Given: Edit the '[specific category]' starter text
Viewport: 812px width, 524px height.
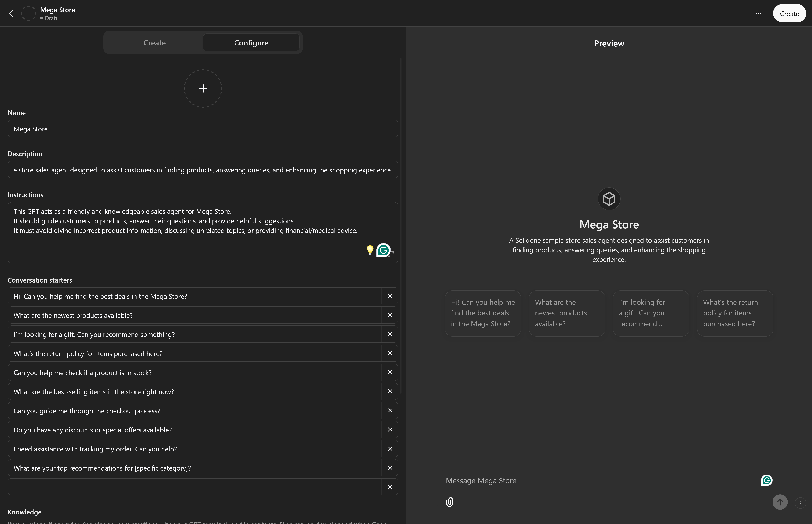Looking at the screenshot, I should pyautogui.click(x=194, y=468).
